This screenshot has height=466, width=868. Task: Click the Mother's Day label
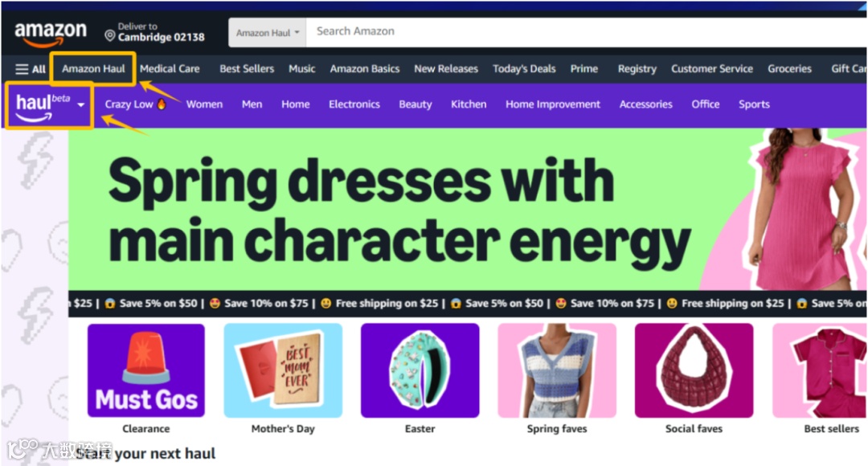283,428
